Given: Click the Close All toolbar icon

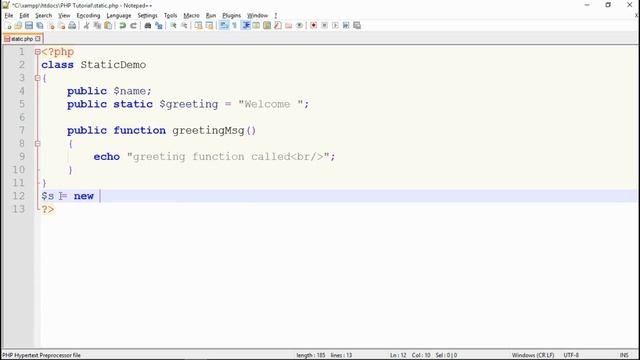Looking at the screenshot, I should pyautogui.click(x=61, y=26).
